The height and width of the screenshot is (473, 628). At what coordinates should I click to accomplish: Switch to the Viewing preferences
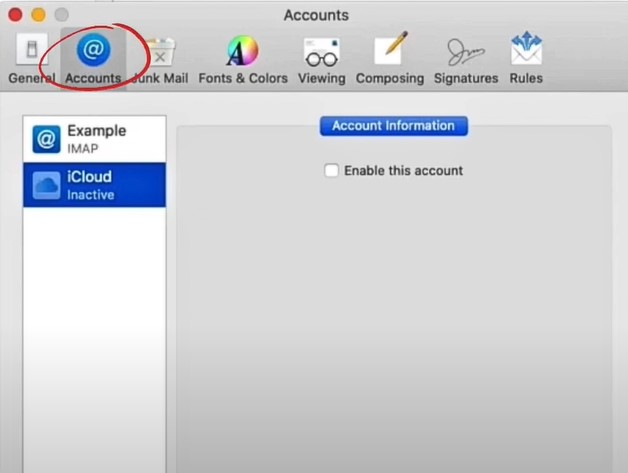tap(322, 58)
